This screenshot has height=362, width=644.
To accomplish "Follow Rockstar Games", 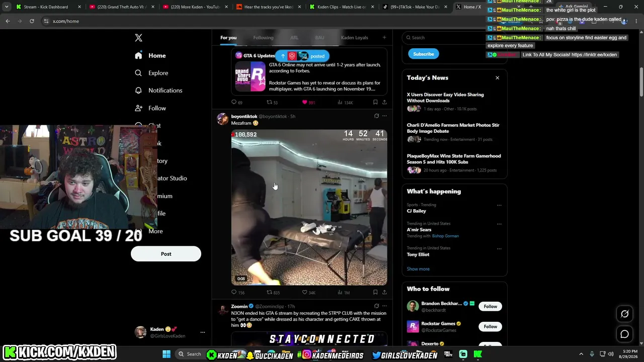I will click(x=490, y=326).
